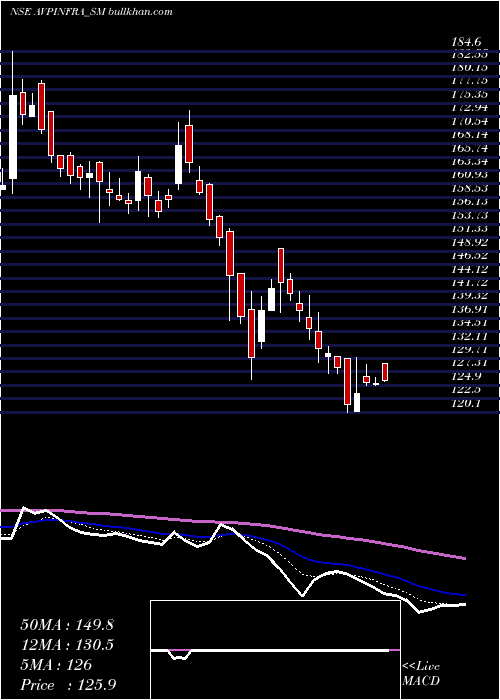Click the 184.6 price label

click(467, 42)
